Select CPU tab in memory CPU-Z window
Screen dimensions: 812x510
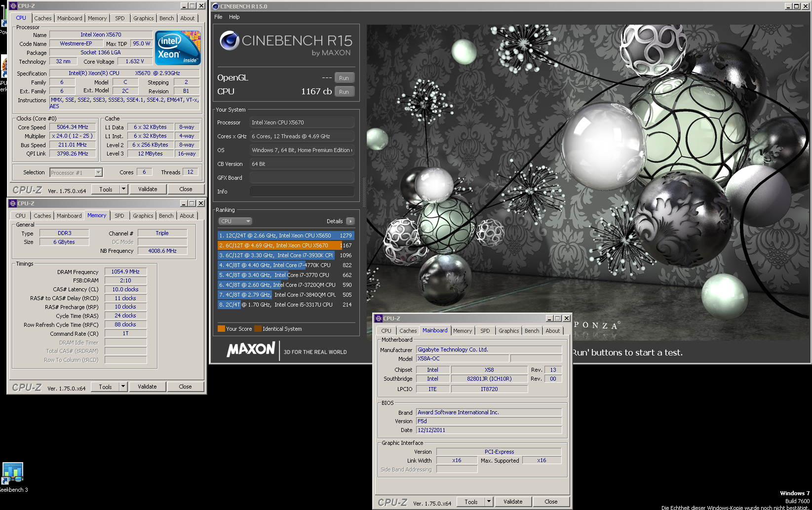point(21,216)
